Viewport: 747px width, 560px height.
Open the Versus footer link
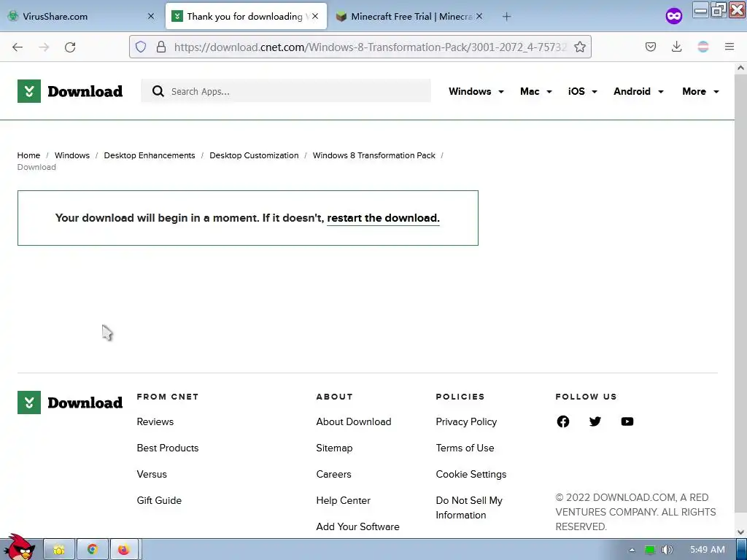coord(152,474)
